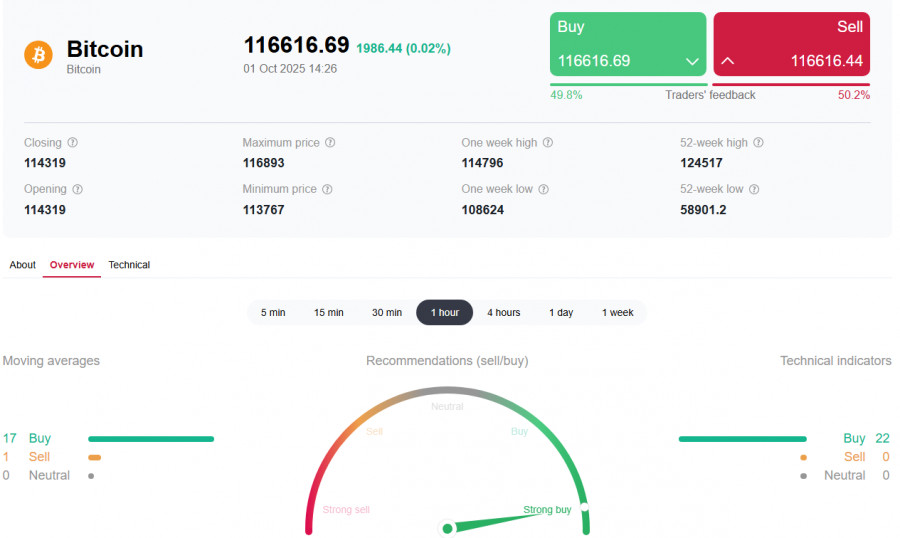Expand the Sell button up chevron
900x538 pixels.
coord(727,60)
